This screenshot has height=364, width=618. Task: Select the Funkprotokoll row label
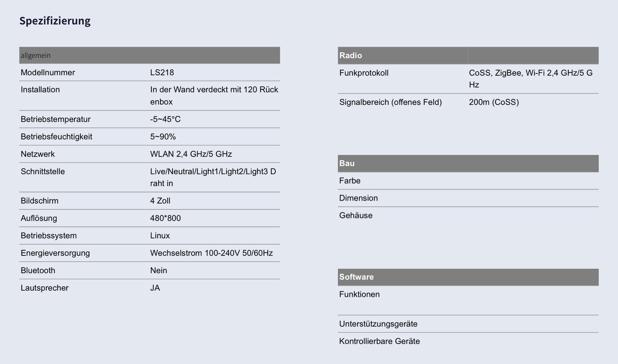(364, 73)
